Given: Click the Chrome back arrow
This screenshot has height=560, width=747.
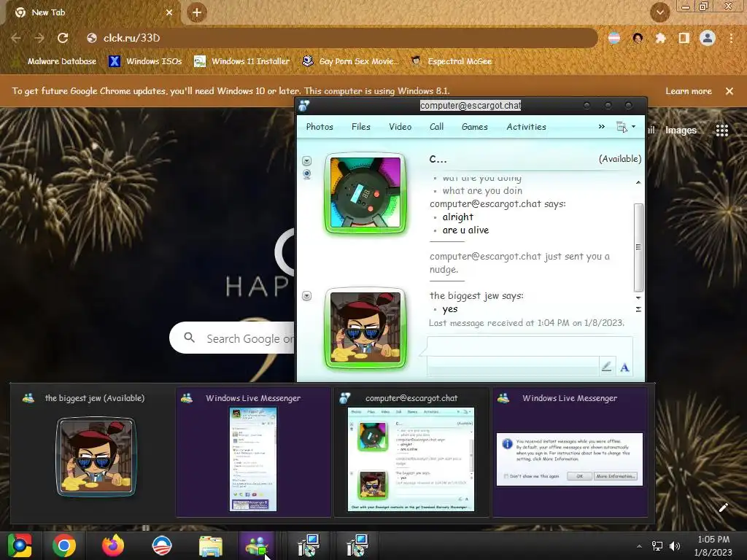Looking at the screenshot, I should click(16, 38).
